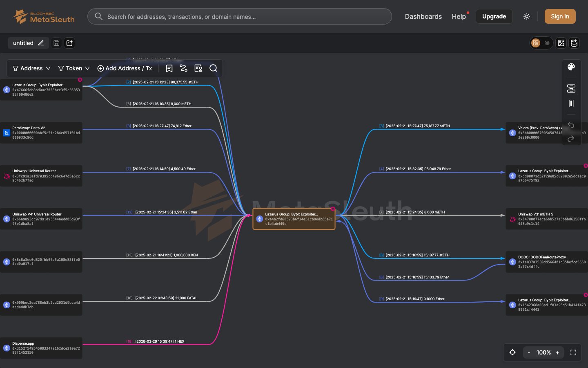Select the Velora (Prev. ParaSwap) node

(x=547, y=132)
